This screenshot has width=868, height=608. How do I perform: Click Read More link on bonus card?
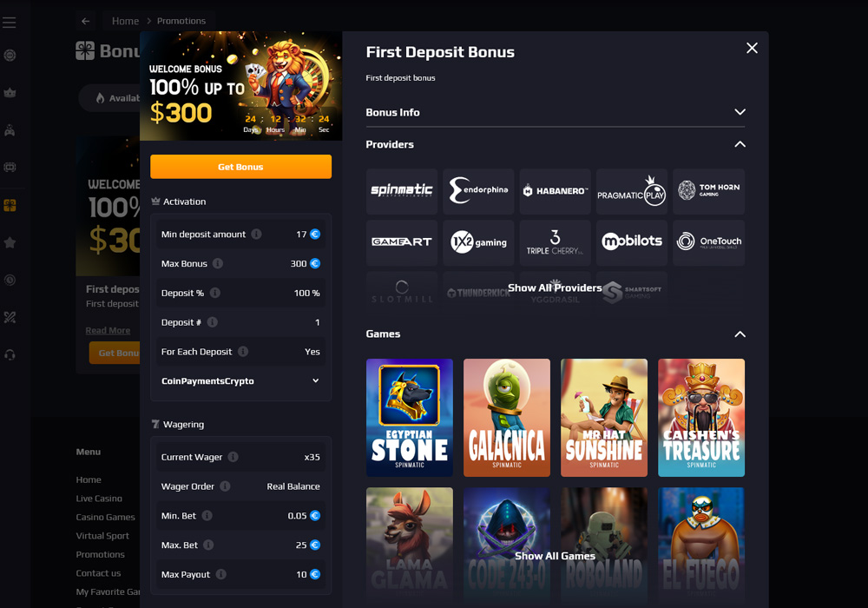108,331
